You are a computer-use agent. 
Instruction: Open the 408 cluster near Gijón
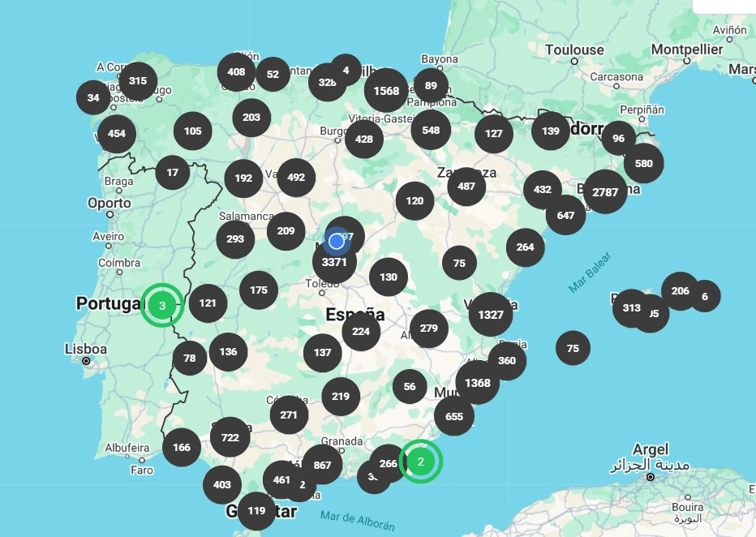click(x=236, y=72)
